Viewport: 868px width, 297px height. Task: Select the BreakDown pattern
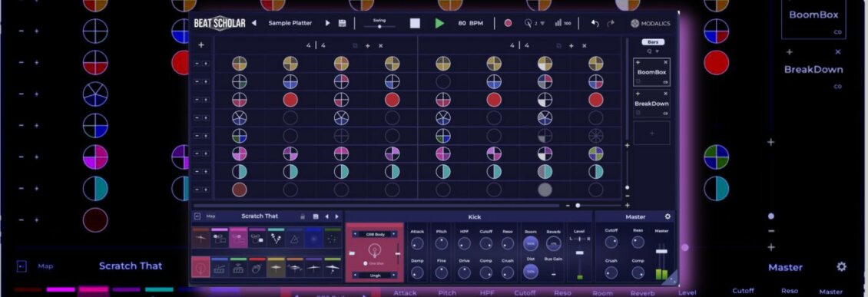pyautogui.click(x=651, y=104)
